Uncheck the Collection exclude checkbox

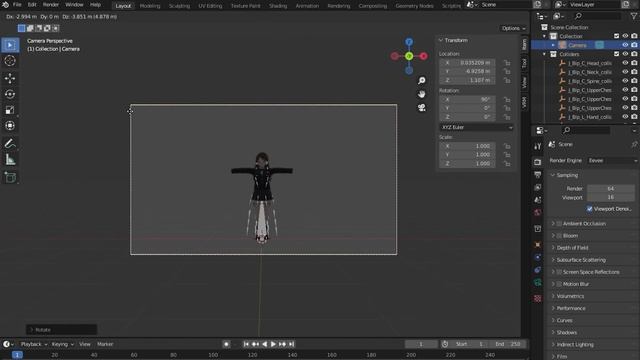click(616, 36)
